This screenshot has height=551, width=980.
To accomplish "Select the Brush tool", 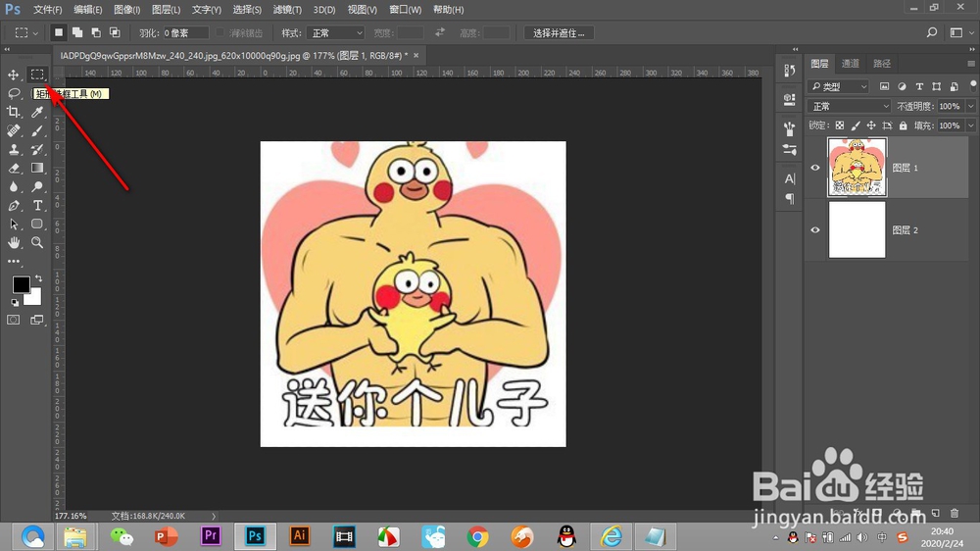I will click(x=37, y=130).
